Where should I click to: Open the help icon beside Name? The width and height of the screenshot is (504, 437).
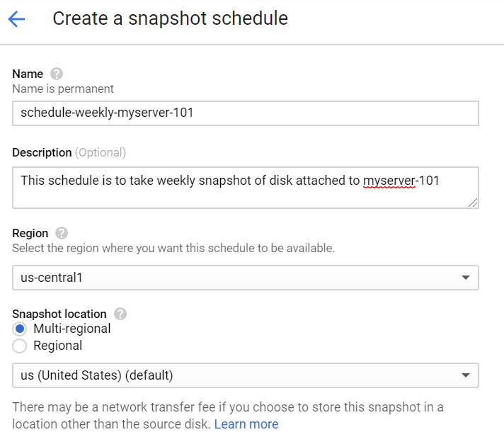click(x=57, y=74)
